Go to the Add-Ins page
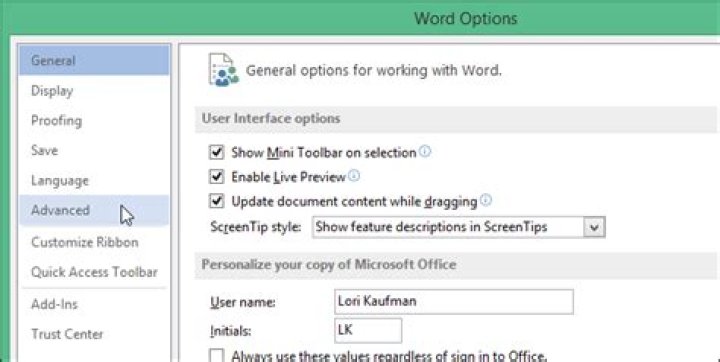 coord(94,304)
